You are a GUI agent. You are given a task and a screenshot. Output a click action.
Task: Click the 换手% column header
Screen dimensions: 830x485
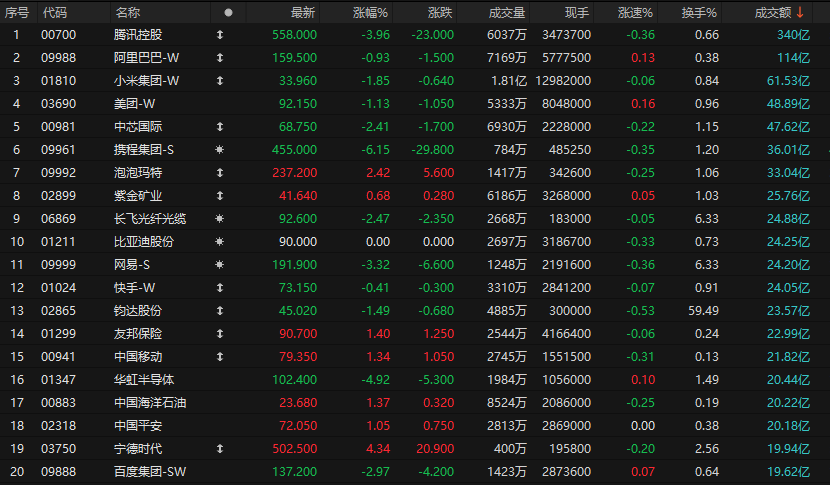pos(699,13)
